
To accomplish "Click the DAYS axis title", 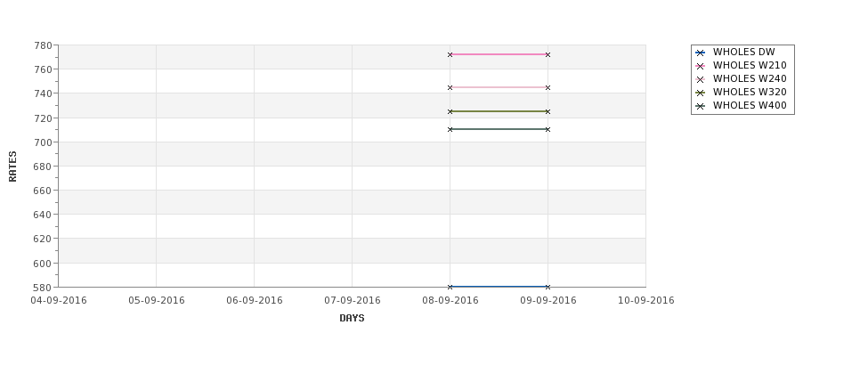I will tap(352, 318).
